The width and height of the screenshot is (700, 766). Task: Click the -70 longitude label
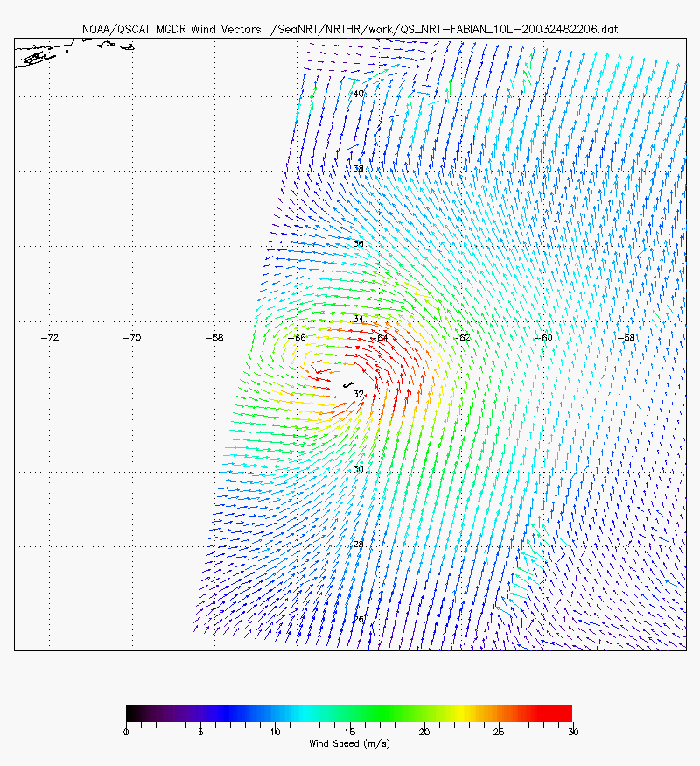131,337
